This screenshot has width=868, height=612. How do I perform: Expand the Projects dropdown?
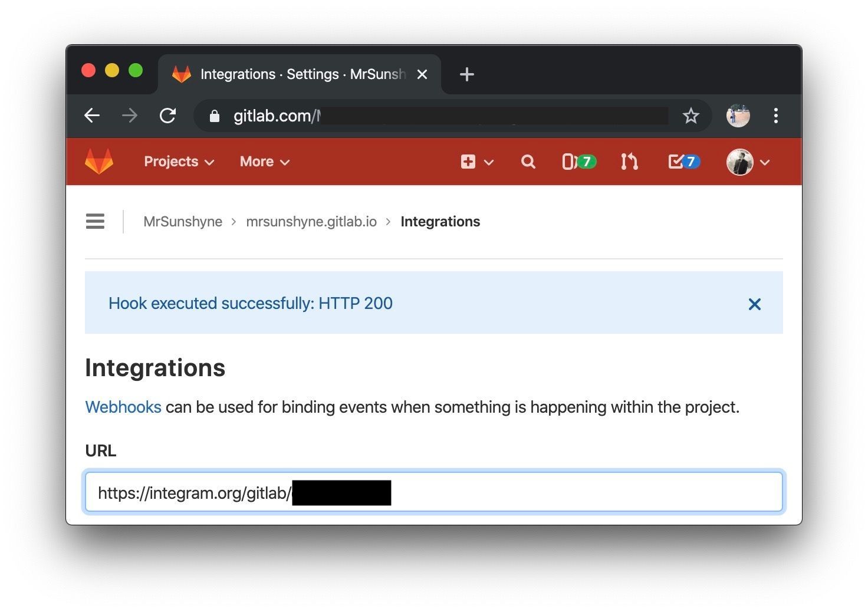[x=179, y=162]
